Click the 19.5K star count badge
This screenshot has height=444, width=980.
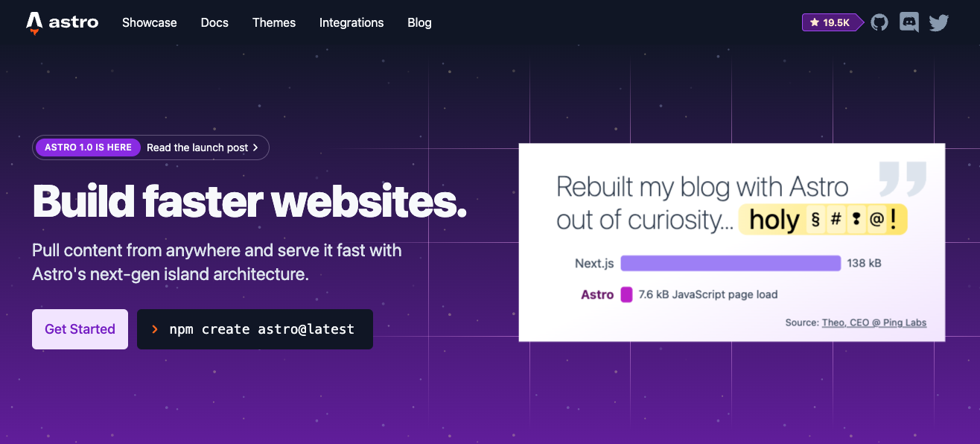click(x=831, y=22)
